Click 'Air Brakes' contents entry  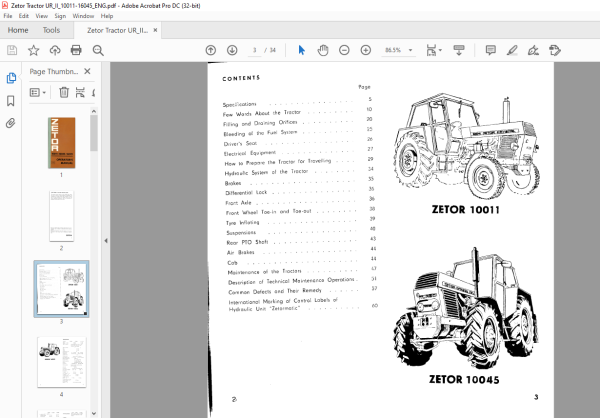[x=240, y=253]
